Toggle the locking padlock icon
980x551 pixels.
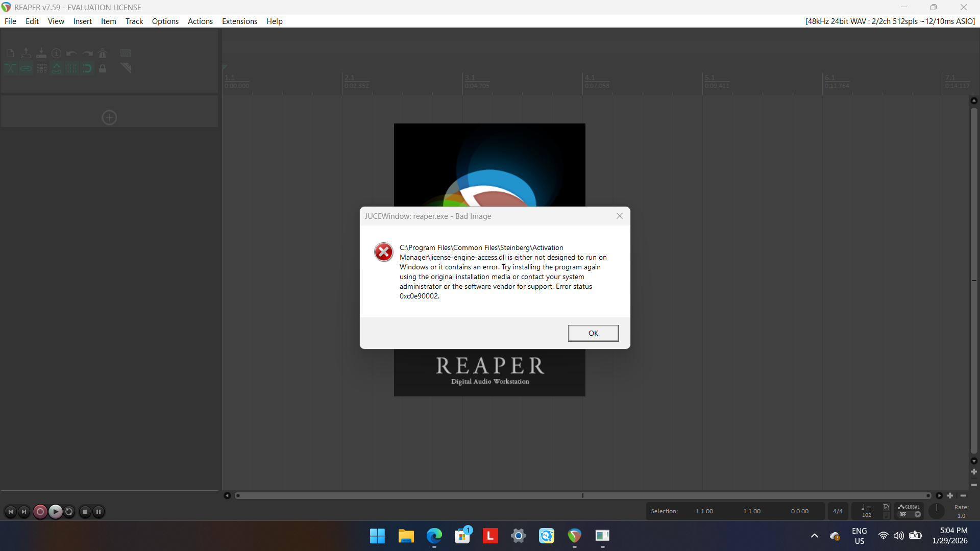click(x=103, y=68)
